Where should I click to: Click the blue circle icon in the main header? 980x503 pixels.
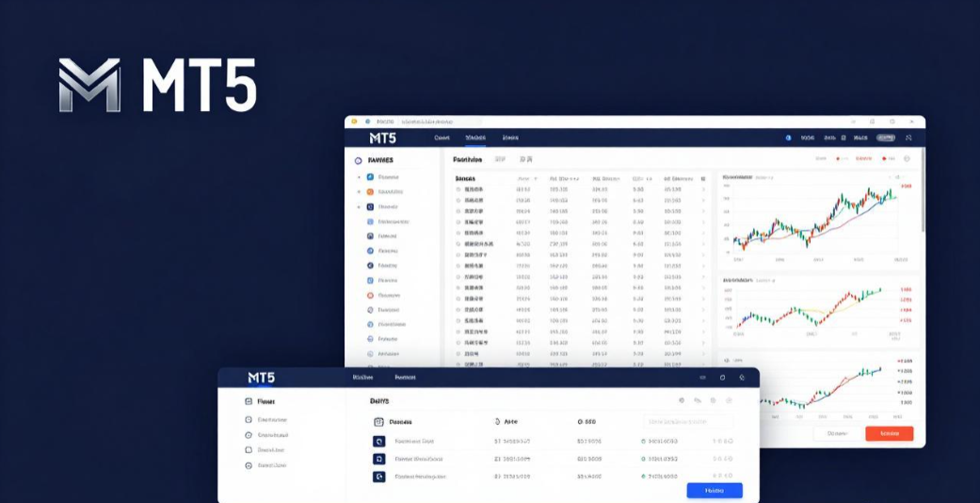pyautogui.click(x=788, y=138)
